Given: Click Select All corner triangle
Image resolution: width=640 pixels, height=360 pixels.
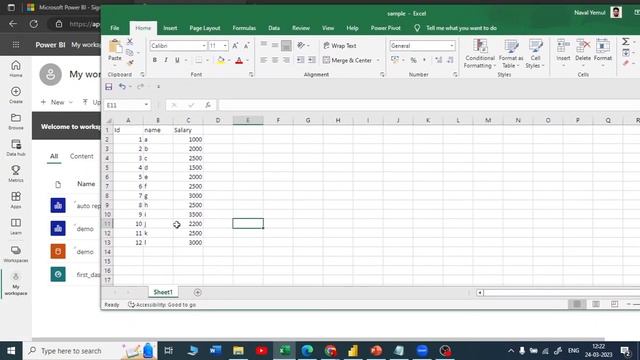Looking at the screenshot, I should coord(109,120).
